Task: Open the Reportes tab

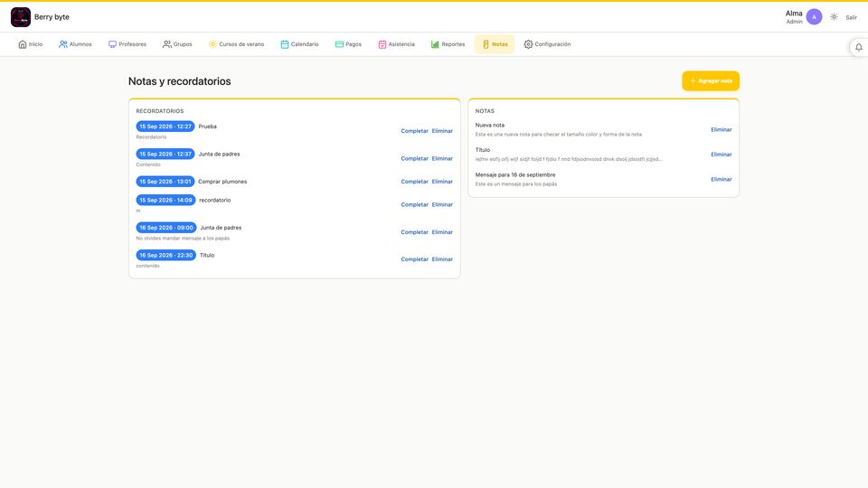Action: pyautogui.click(x=448, y=44)
